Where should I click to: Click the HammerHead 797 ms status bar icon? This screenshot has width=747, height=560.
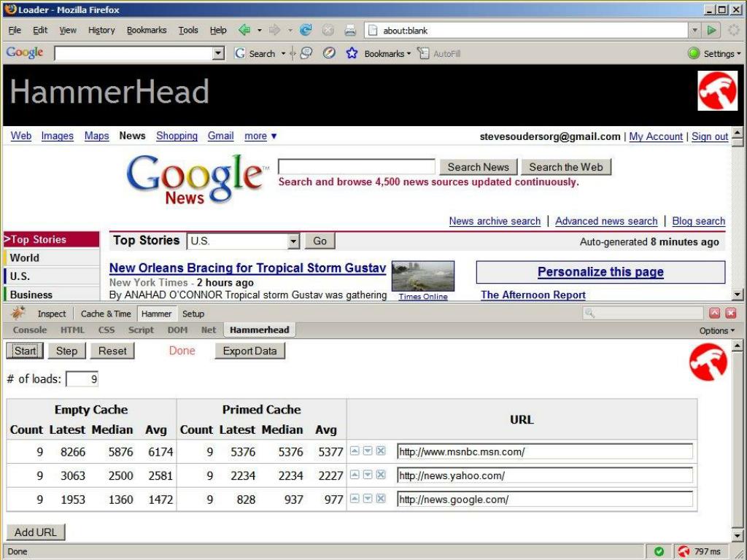684,551
